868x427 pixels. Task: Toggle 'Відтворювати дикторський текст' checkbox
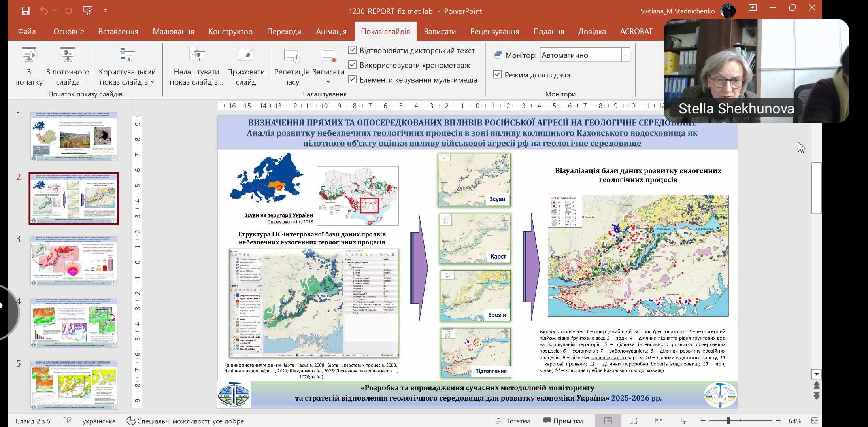tap(353, 50)
